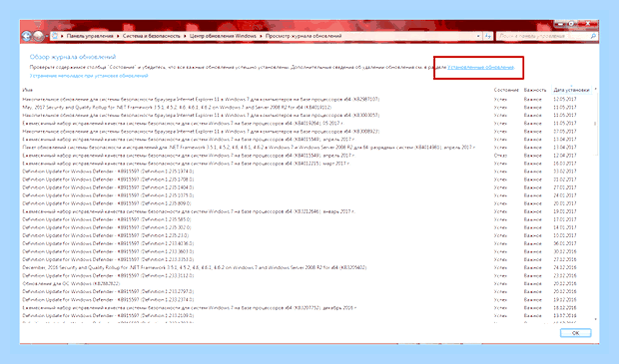
Task: Click the 'Отказ' status cell
Action: pos(500,155)
